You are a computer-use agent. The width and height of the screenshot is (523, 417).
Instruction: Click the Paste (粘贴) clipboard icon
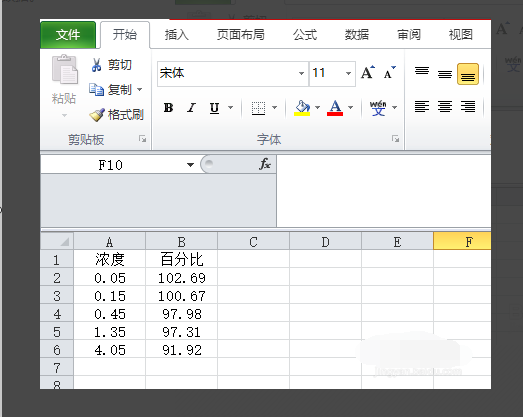point(65,69)
